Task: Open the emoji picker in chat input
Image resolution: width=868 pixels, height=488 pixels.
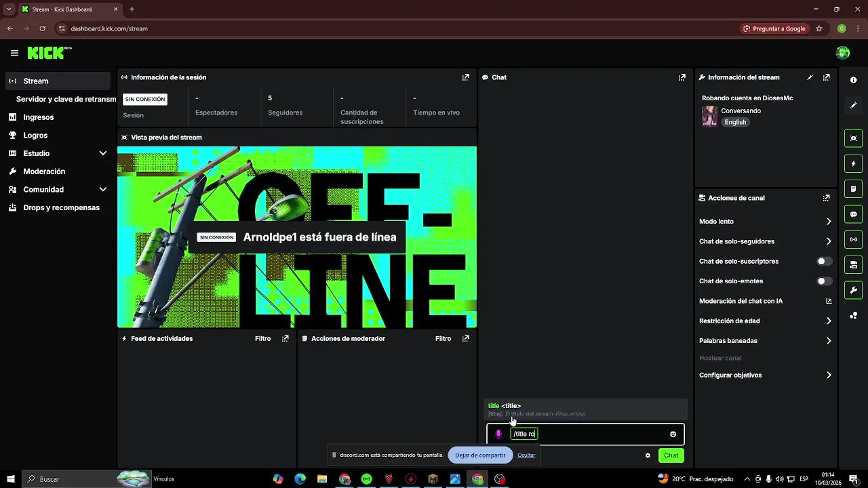Action: tap(673, 434)
